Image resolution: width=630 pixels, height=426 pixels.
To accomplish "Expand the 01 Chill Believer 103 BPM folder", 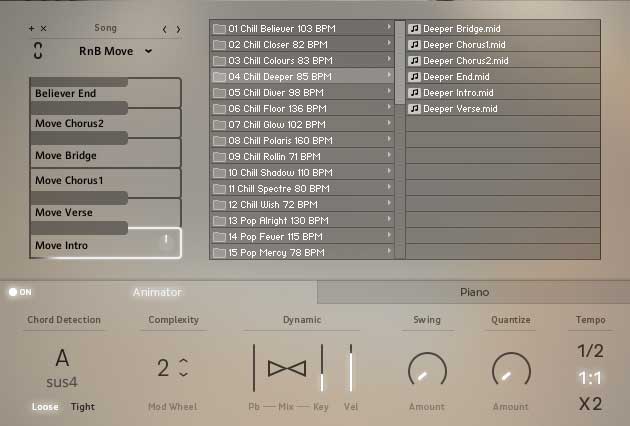I will pyautogui.click(x=301, y=28).
